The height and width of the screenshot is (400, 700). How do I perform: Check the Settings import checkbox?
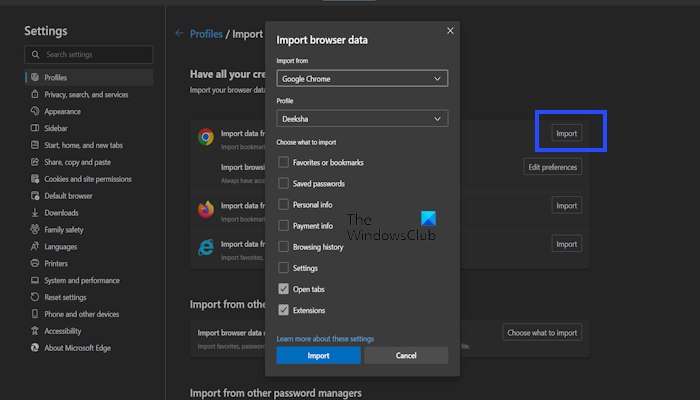click(x=283, y=268)
